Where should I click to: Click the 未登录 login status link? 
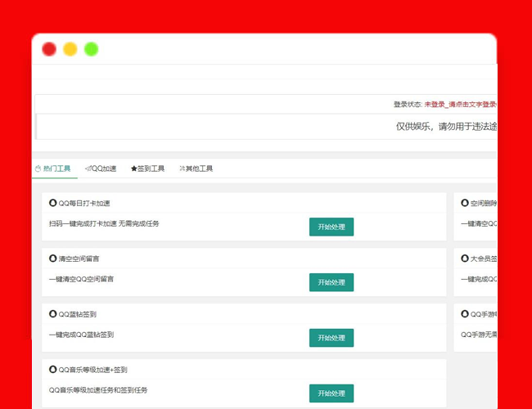(461, 105)
